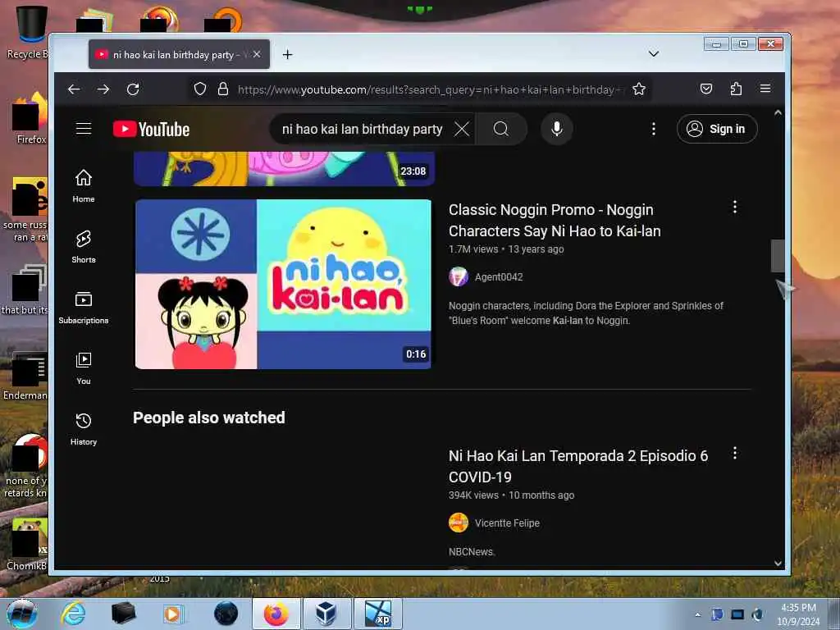Play the Classic Noggin Promo thumbnail
The image size is (840, 630).
[283, 284]
